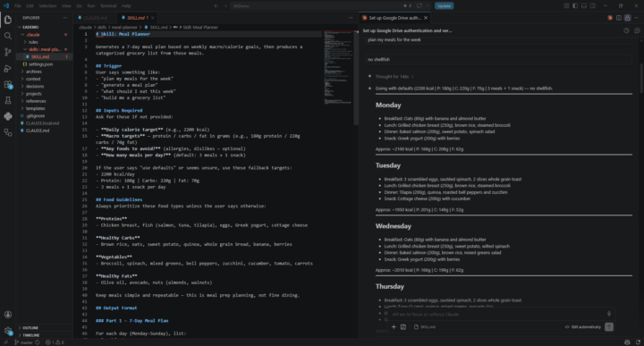This screenshot has height=346, width=644.
Task: Toggle the Primary Side Bar layout icon
Action: pos(575,5)
